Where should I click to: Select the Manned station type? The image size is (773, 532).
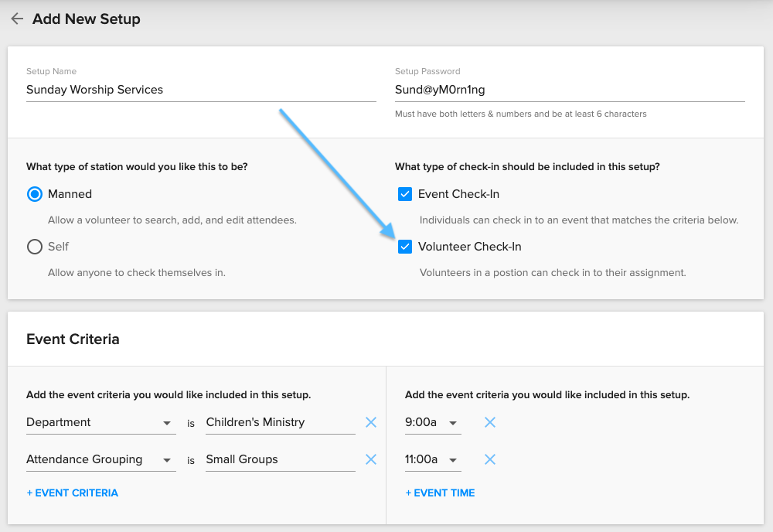[x=34, y=194]
